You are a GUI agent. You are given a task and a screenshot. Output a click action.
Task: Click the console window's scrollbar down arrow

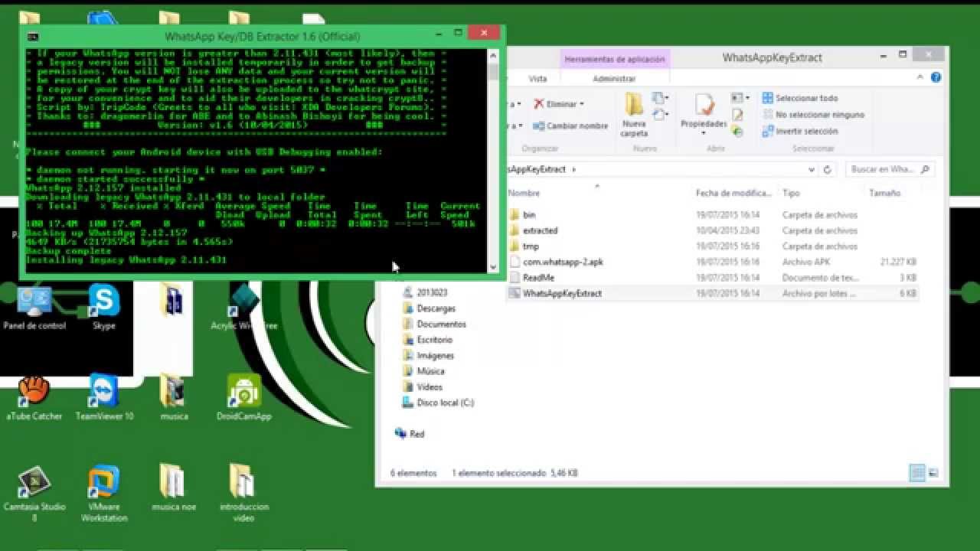(493, 267)
